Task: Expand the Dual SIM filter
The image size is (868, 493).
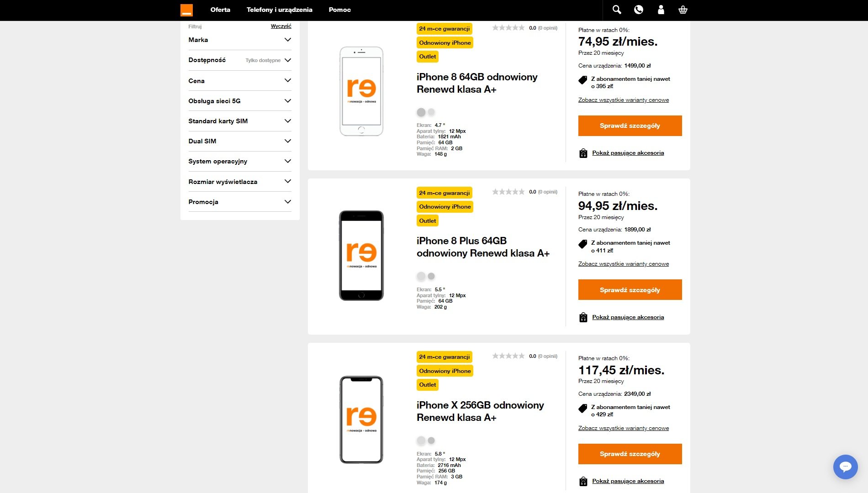Action: coord(240,141)
